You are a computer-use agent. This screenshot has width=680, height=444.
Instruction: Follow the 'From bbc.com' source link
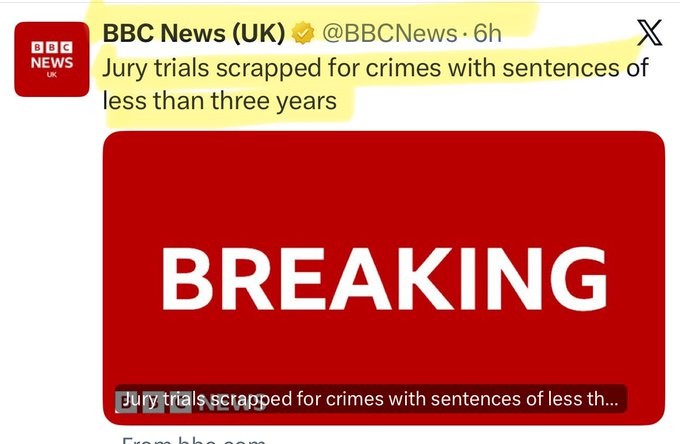(x=194, y=438)
